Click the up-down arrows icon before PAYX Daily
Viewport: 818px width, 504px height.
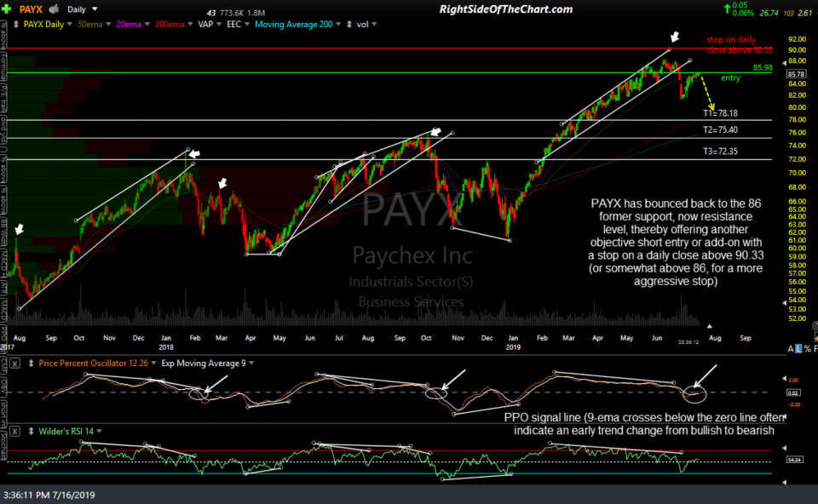[14, 25]
